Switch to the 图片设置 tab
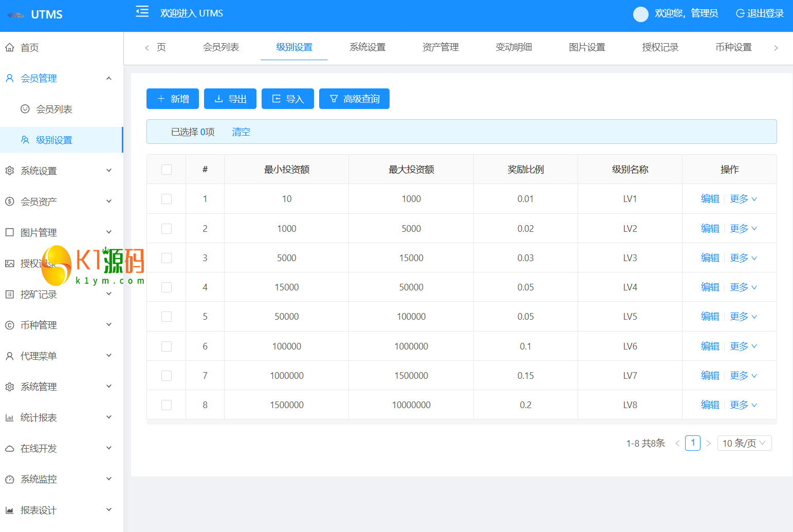Viewport: 793px width, 532px height. (587, 47)
